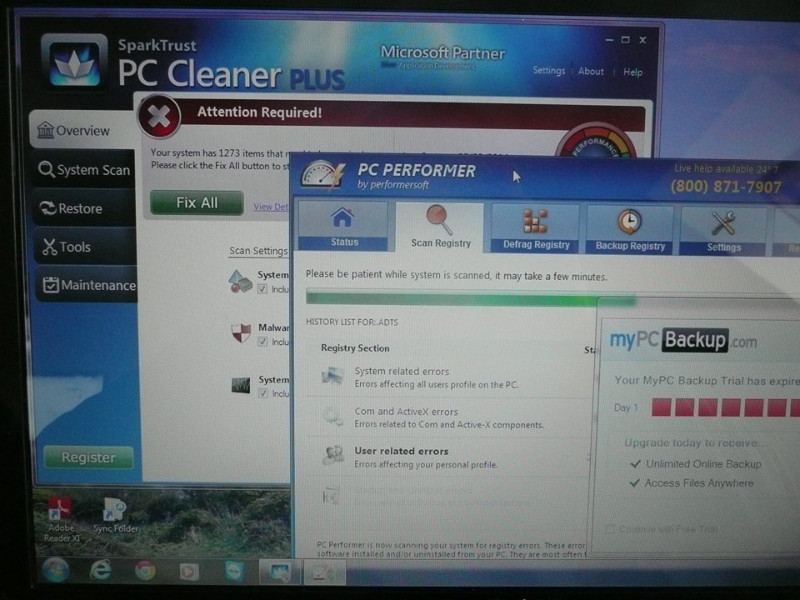Launch Google Chrome from the taskbar
800x600 pixels.
click(x=145, y=571)
